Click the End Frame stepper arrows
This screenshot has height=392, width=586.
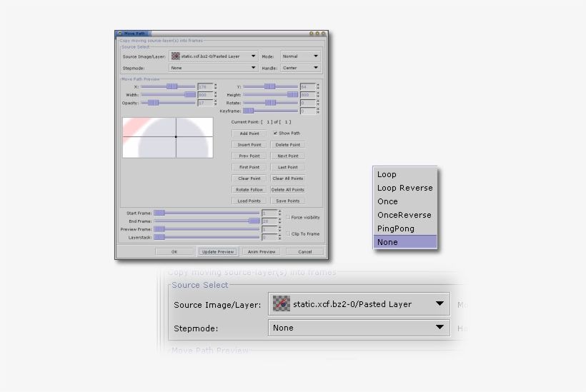click(x=279, y=221)
